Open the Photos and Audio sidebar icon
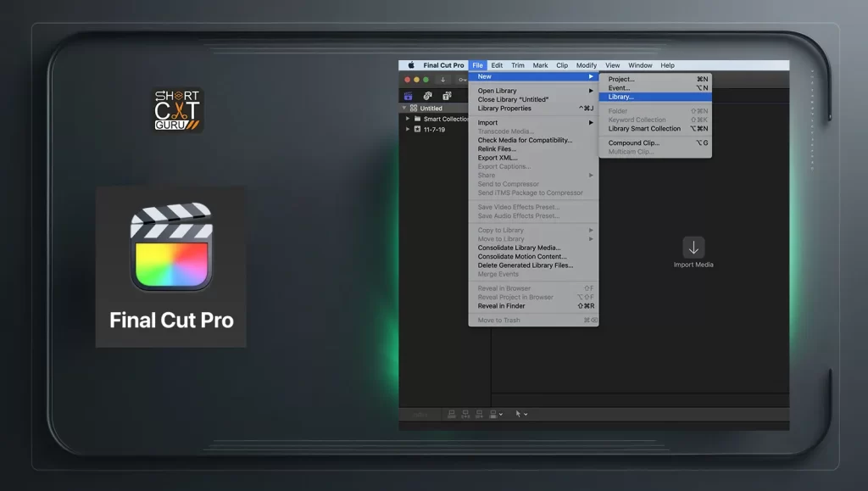 coord(427,96)
